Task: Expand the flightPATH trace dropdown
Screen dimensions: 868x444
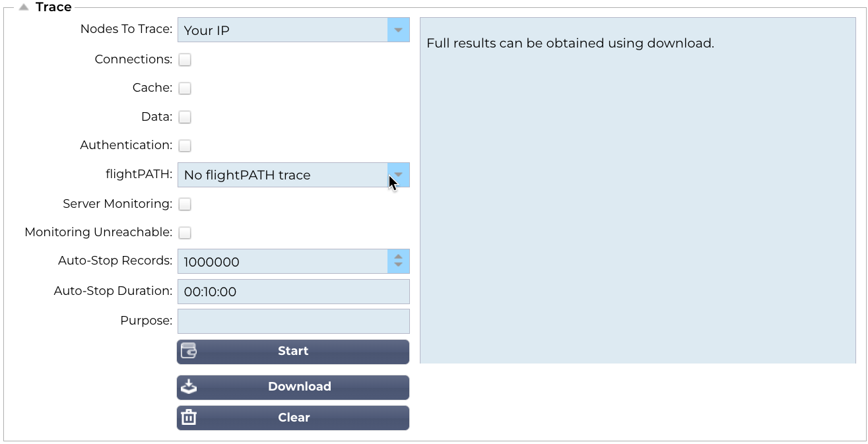Action: pos(398,175)
